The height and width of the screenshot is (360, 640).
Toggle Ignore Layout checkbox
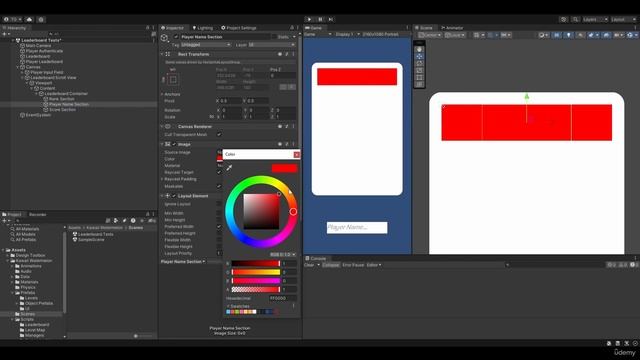click(219, 204)
